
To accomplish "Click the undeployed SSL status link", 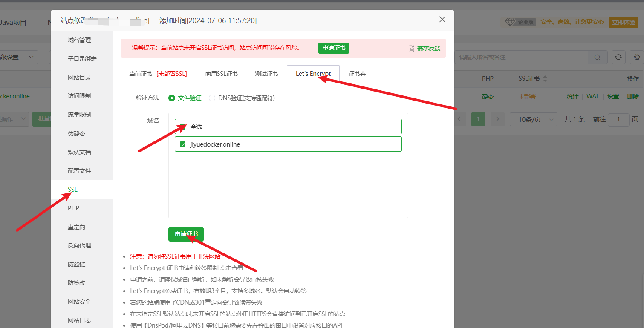I will point(527,96).
